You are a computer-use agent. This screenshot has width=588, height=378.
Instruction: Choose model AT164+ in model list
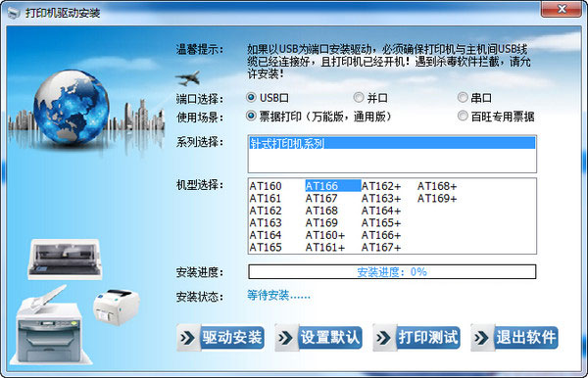click(x=381, y=211)
